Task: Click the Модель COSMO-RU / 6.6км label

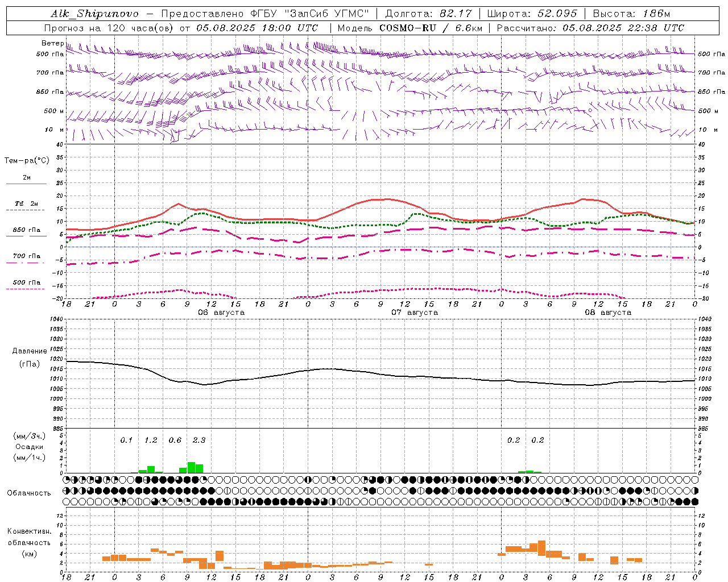Action: click(410, 28)
